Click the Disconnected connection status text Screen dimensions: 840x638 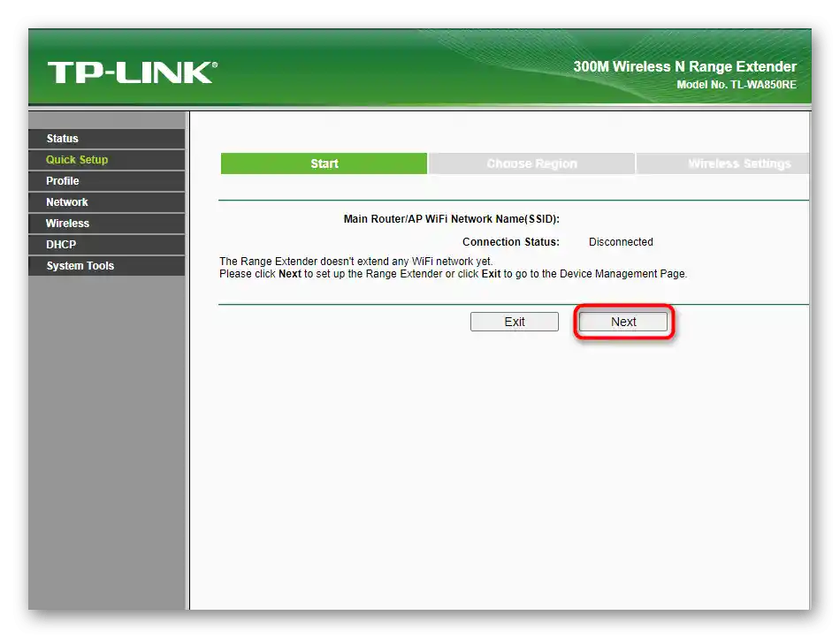[x=621, y=242]
